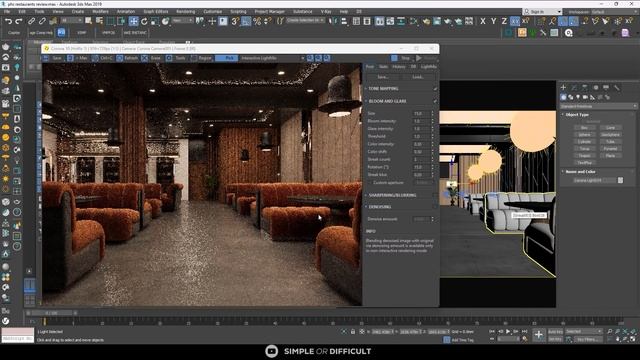The width and height of the screenshot is (640, 360).
Task: Activate the Select and Scale tool
Action: tap(155, 21)
